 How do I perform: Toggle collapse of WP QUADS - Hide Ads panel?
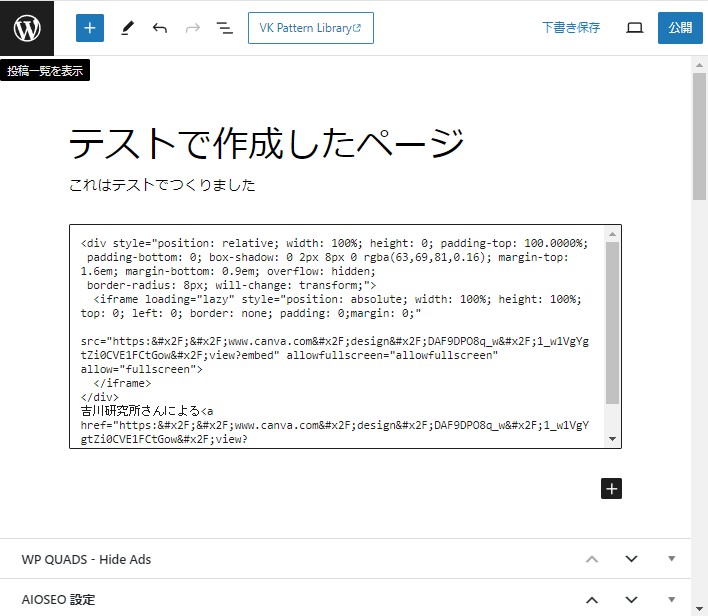pyautogui.click(x=672, y=559)
